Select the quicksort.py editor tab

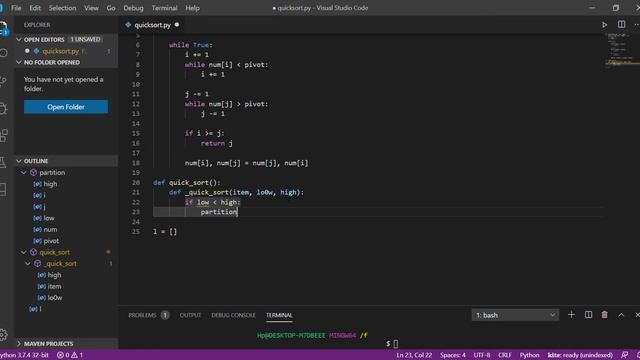152,25
